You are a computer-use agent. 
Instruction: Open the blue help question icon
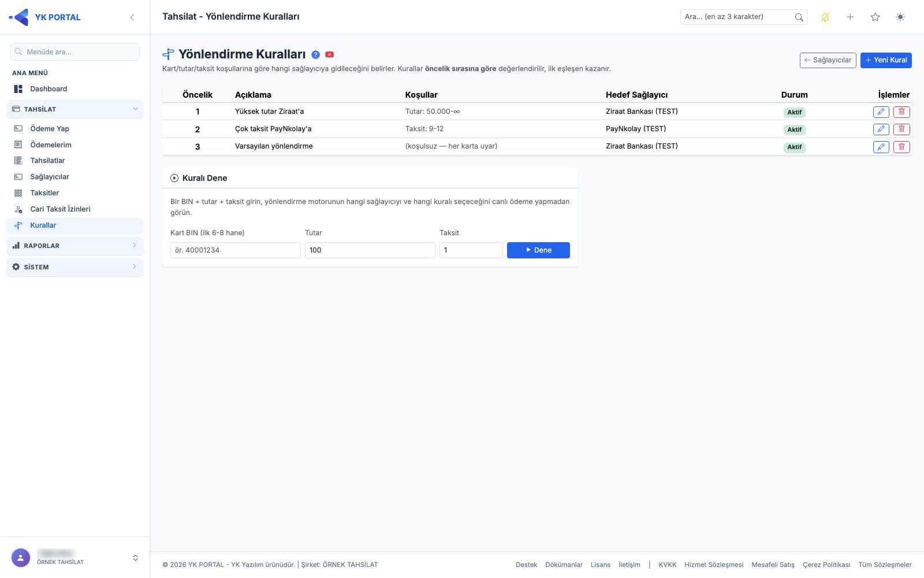click(315, 55)
